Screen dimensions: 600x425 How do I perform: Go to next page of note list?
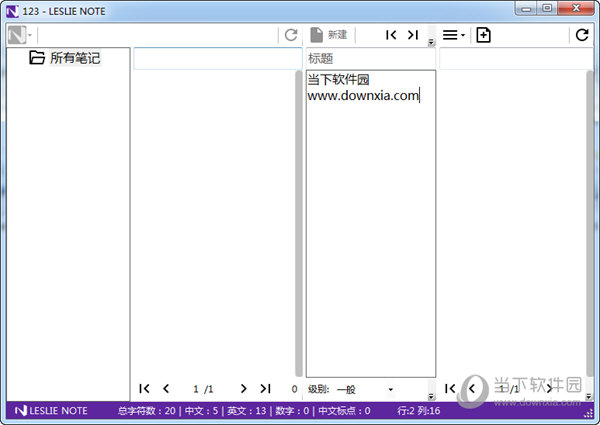(243, 389)
